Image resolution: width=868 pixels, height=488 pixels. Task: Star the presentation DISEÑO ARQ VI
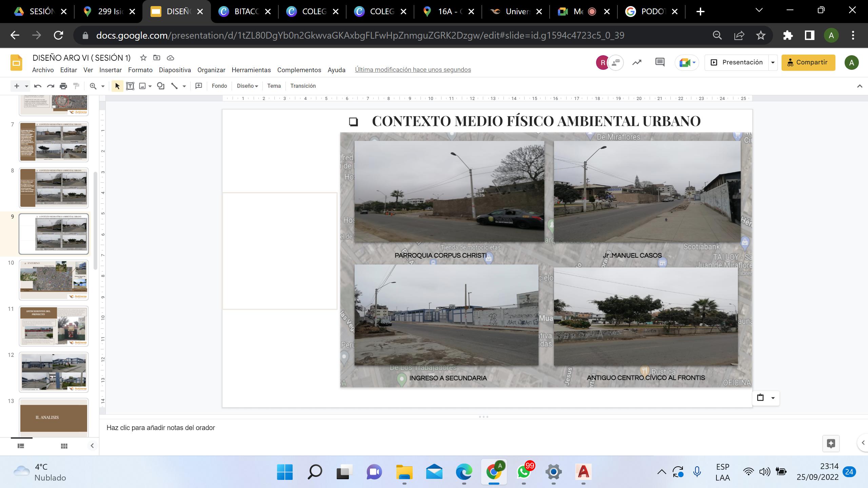pos(143,58)
